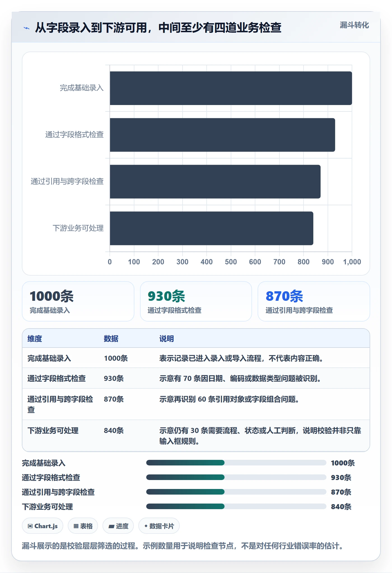This screenshot has height=573, width=392.
Task: Click the 1000条 cell in the table
Action: coord(116,358)
